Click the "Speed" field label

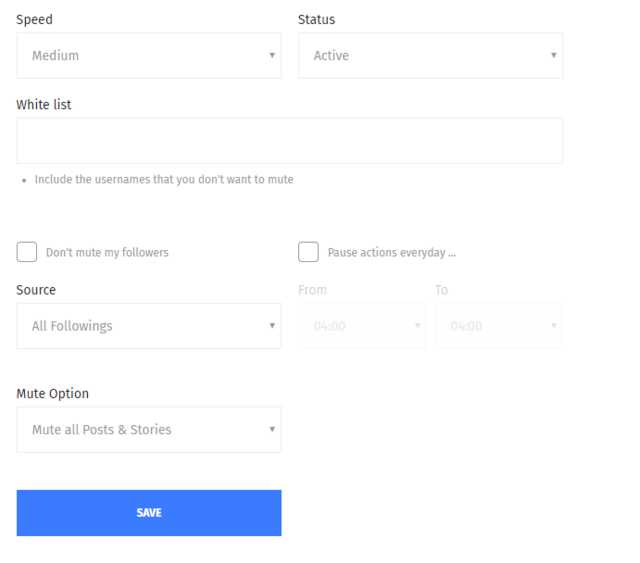pyautogui.click(x=35, y=19)
